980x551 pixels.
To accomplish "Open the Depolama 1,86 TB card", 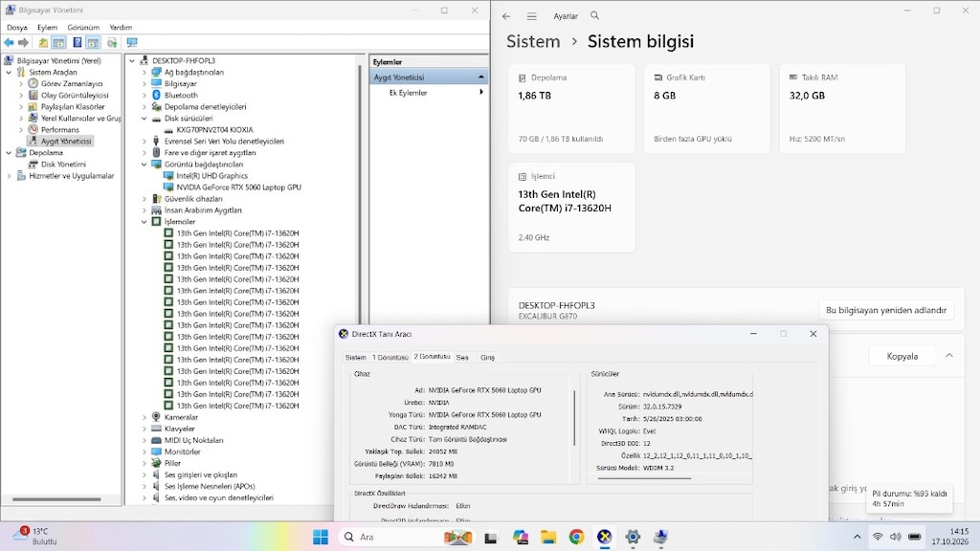I will pos(571,109).
